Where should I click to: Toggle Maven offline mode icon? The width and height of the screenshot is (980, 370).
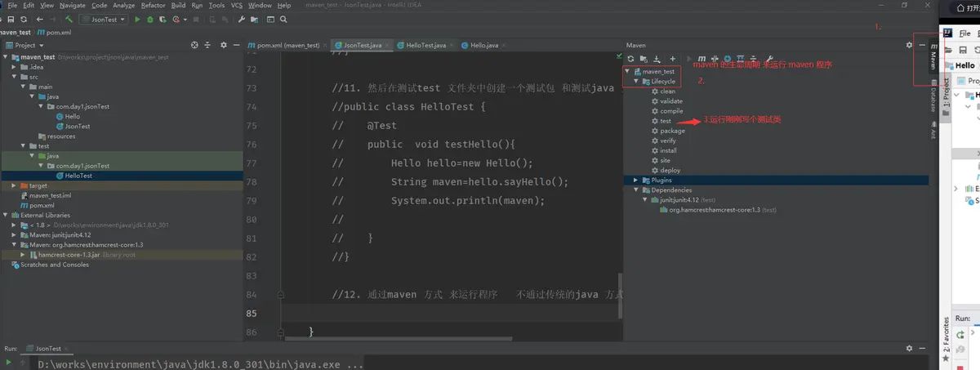715,59
